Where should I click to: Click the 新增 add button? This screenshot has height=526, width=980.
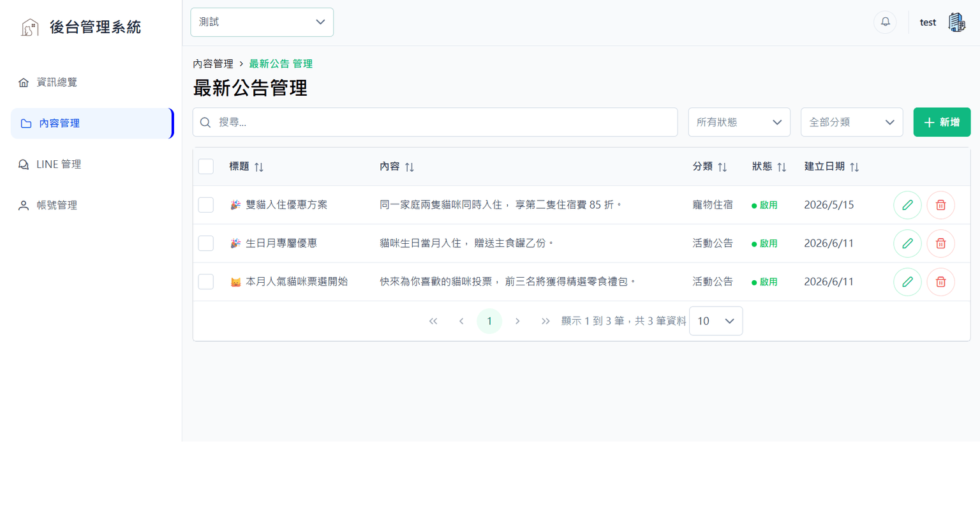pyautogui.click(x=942, y=122)
